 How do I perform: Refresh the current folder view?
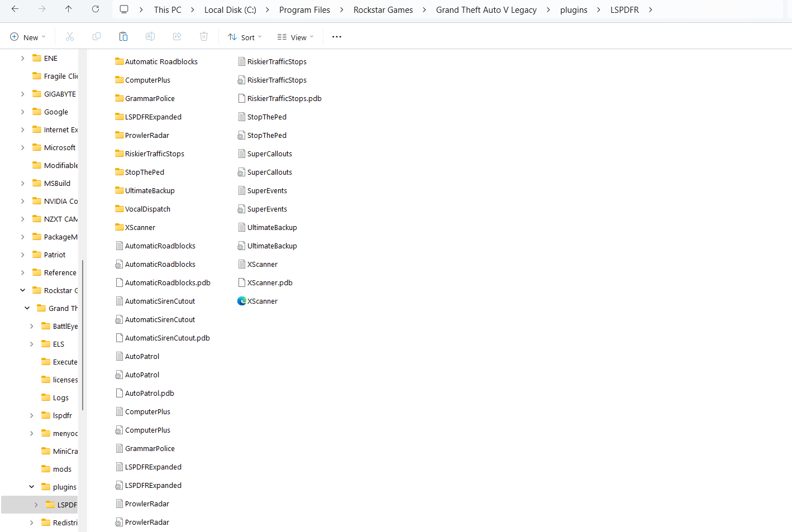click(96, 9)
